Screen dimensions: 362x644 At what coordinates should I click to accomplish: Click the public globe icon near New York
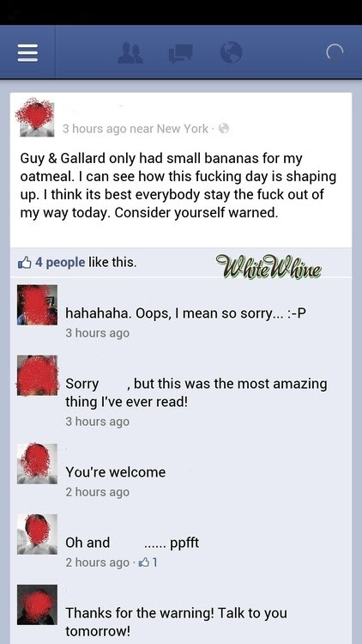click(223, 129)
